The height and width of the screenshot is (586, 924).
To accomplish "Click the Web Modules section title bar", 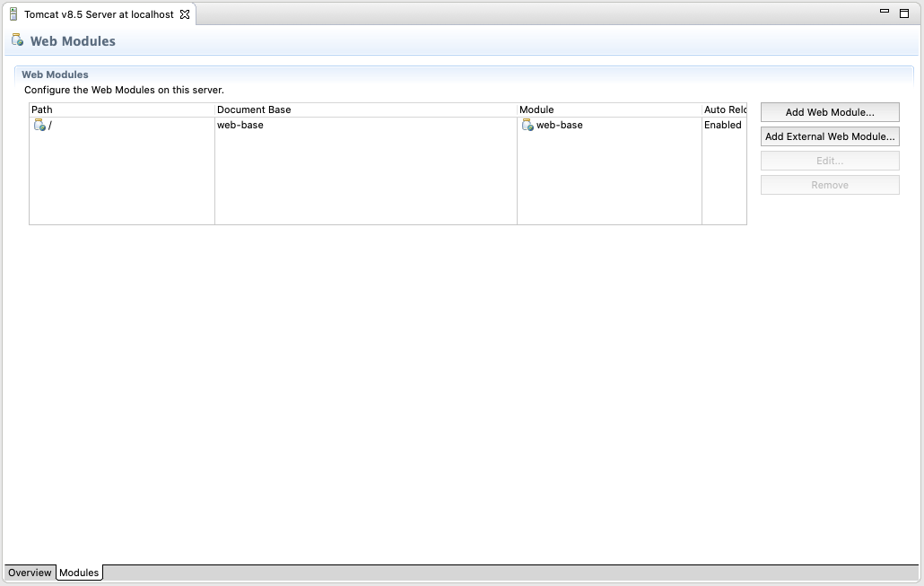I will [55, 74].
